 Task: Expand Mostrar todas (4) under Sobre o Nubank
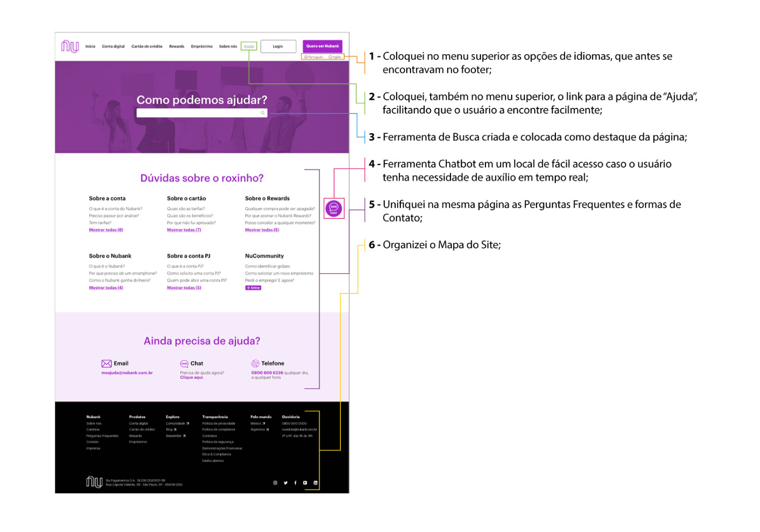tap(106, 288)
